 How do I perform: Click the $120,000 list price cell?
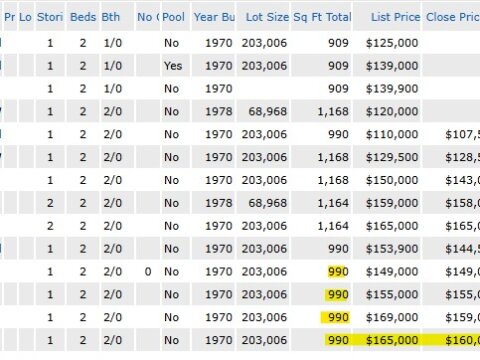392,111
